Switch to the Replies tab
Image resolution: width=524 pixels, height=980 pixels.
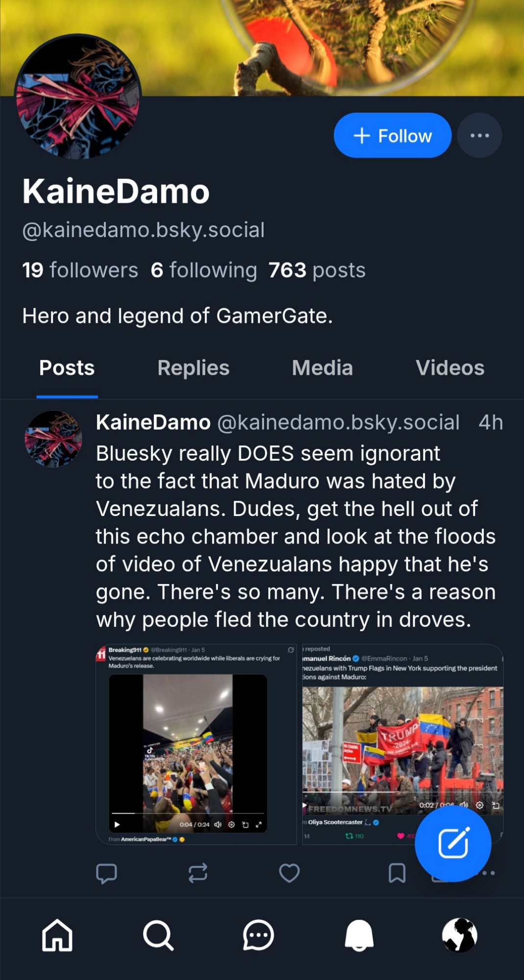(x=193, y=368)
